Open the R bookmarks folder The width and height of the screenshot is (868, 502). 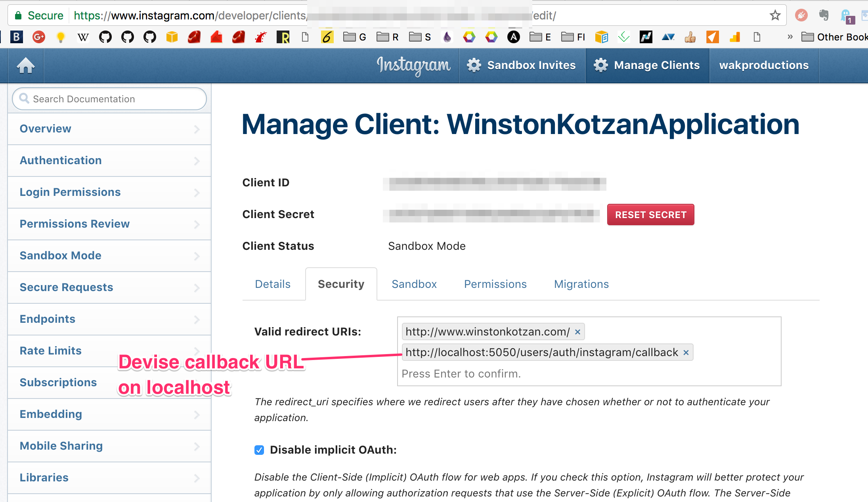(388, 37)
